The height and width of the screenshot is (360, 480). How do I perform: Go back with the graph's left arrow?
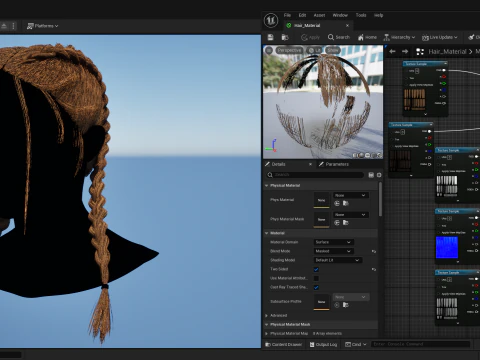pos(392,52)
